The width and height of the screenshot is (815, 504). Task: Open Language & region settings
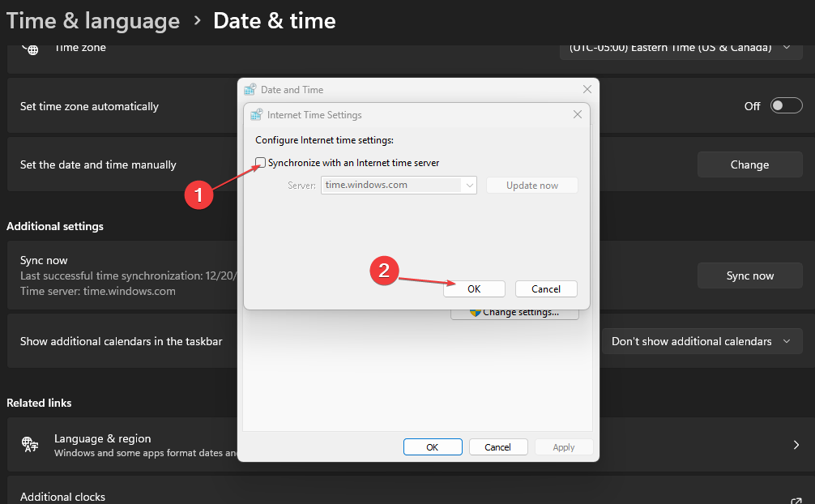407,445
